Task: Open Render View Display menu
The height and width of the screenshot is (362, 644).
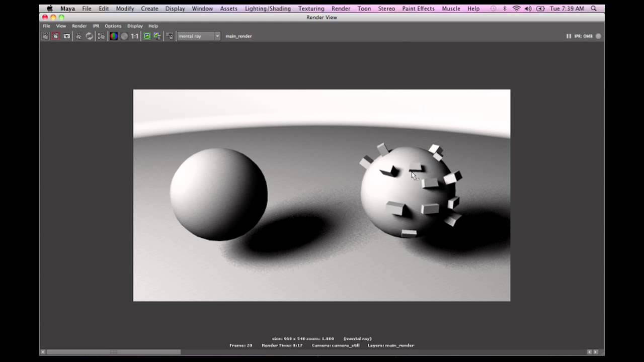Action: (x=135, y=26)
